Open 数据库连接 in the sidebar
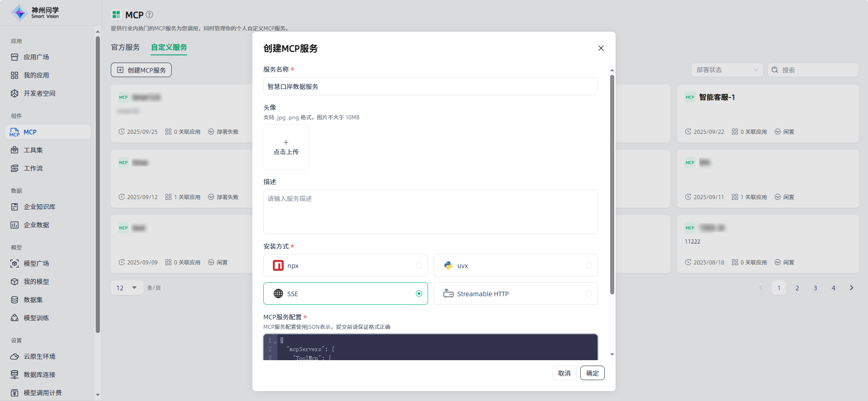 (39, 375)
